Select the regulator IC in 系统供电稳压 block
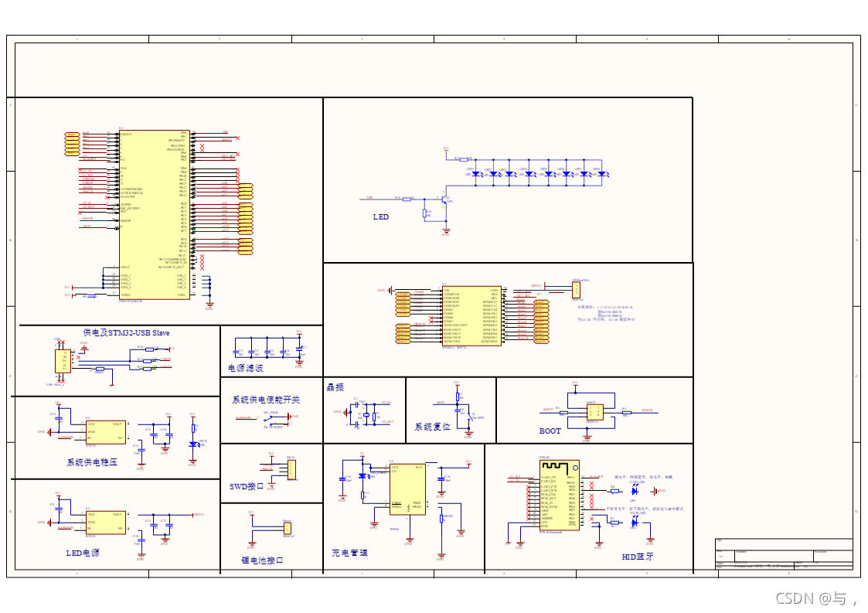This screenshot has width=868, height=613. pyautogui.click(x=105, y=432)
